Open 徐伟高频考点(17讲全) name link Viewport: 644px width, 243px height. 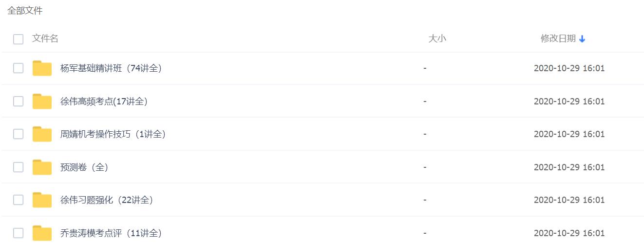coord(104,101)
